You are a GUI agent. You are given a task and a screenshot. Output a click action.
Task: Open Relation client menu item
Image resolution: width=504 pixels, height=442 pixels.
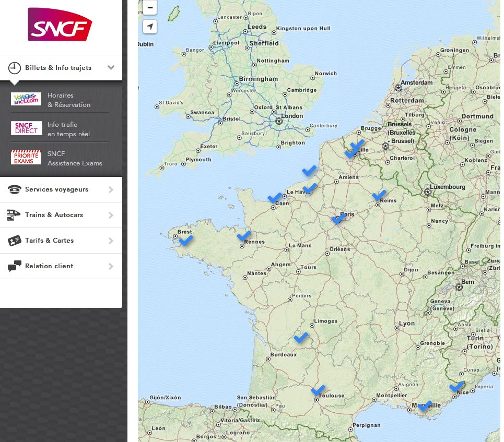point(49,266)
